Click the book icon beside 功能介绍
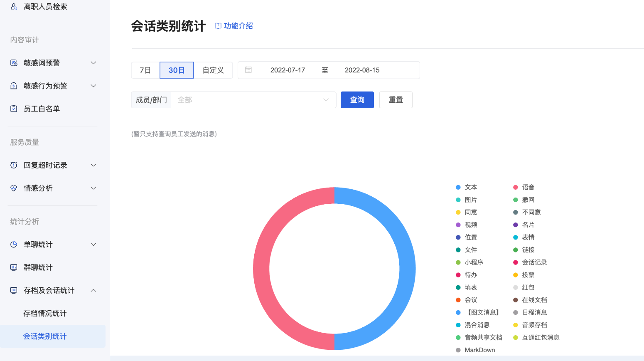The height and width of the screenshot is (361, 644). [x=218, y=26]
